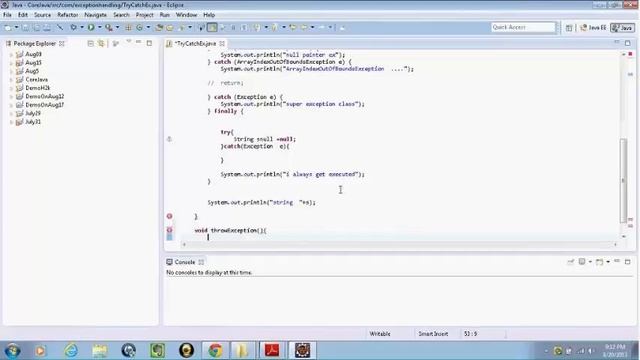640x360 pixels.
Task: Expand the DemoOnAug12 project
Action: point(11,96)
